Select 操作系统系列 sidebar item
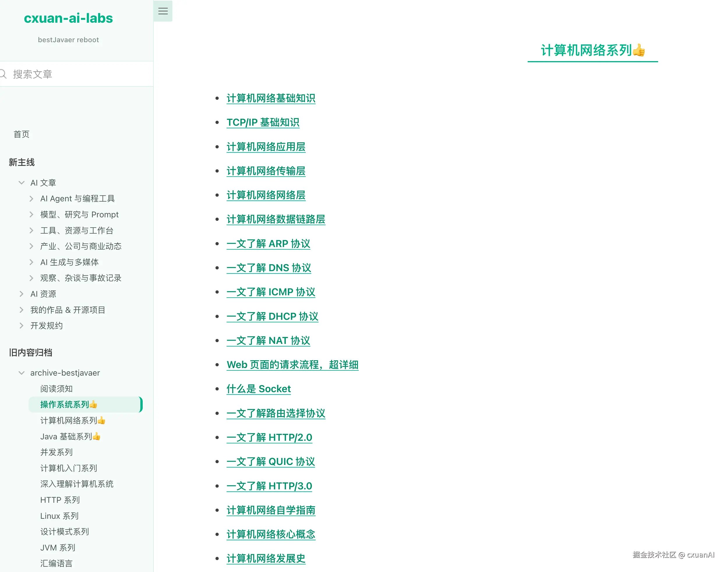The width and height of the screenshot is (728, 572). pyautogui.click(x=86, y=404)
